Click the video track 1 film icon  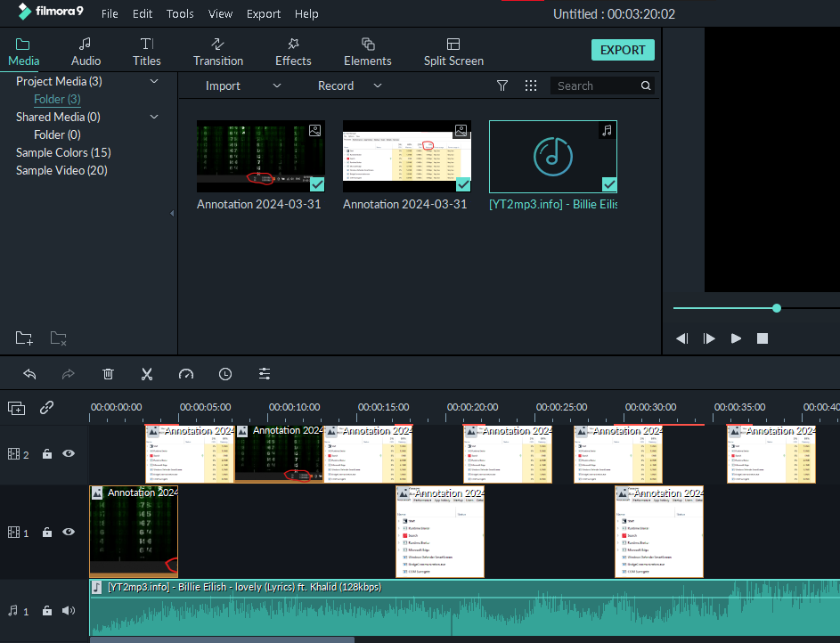point(13,533)
